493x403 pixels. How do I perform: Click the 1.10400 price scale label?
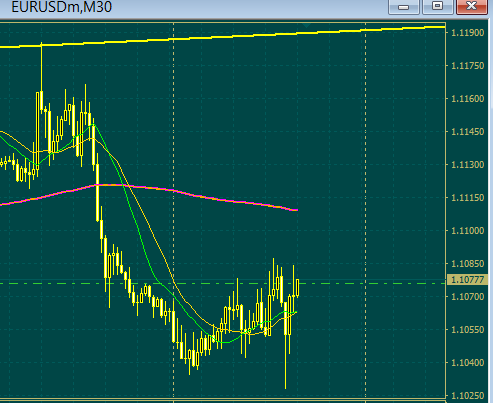[x=467, y=363]
